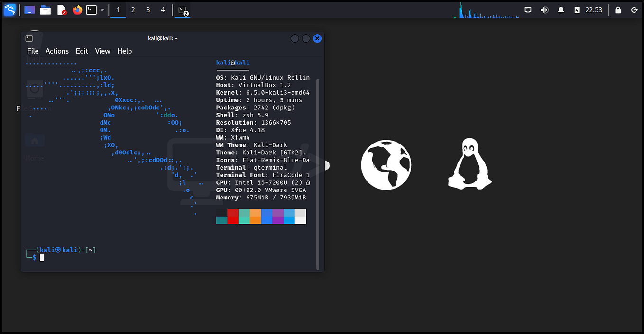644x334 pixels.
Task: Launch the file manager from the taskbar
Action: pyautogui.click(x=45, y=9)
